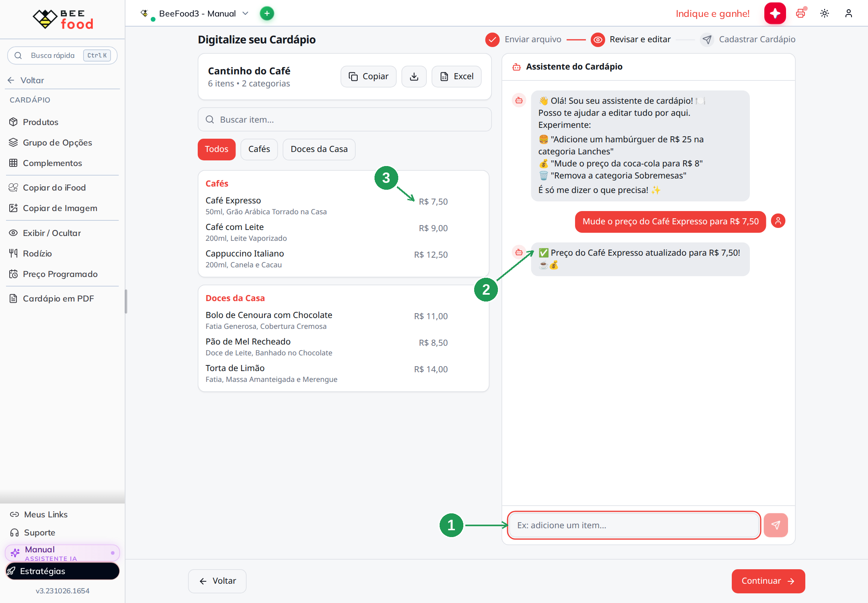The width and height of the screenshot is (868, 603).
Task: Send message with paper plane button
Action: tap(776, 525)
